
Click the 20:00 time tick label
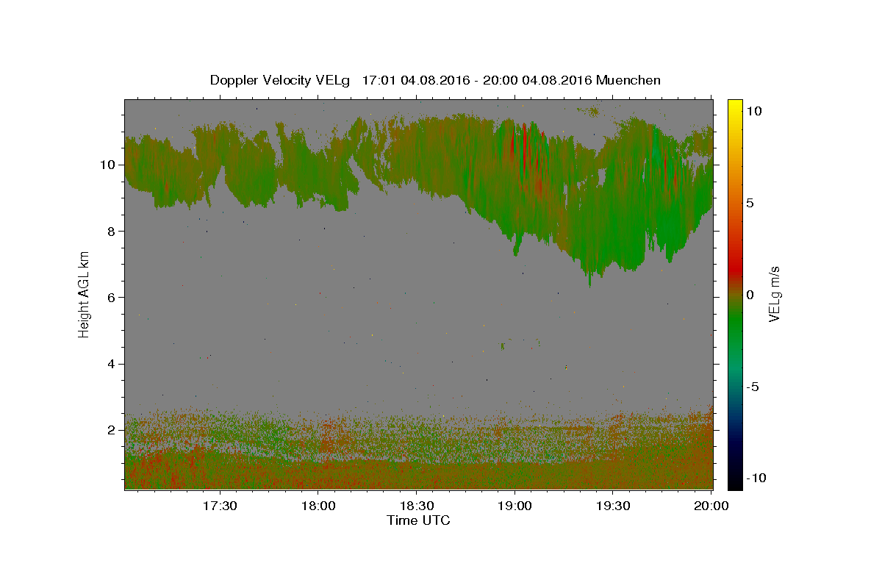click(711, 506)
